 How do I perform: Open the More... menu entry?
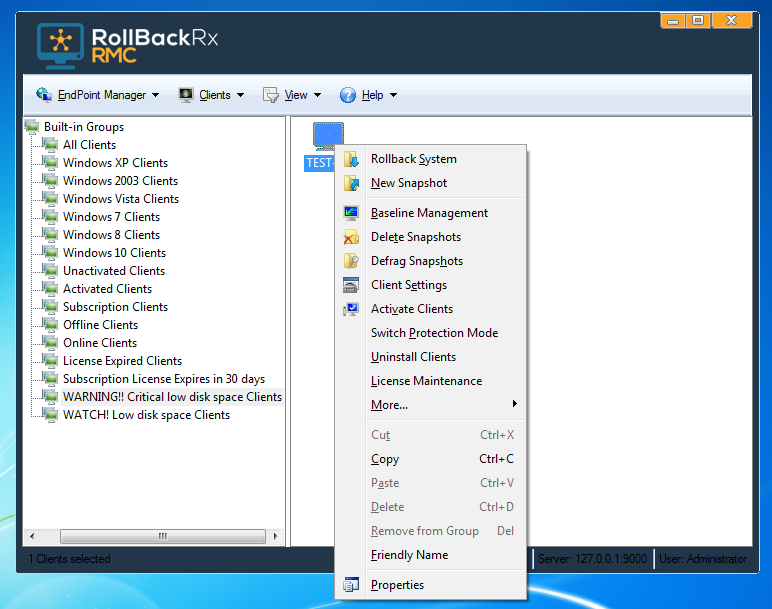point(430,405)
